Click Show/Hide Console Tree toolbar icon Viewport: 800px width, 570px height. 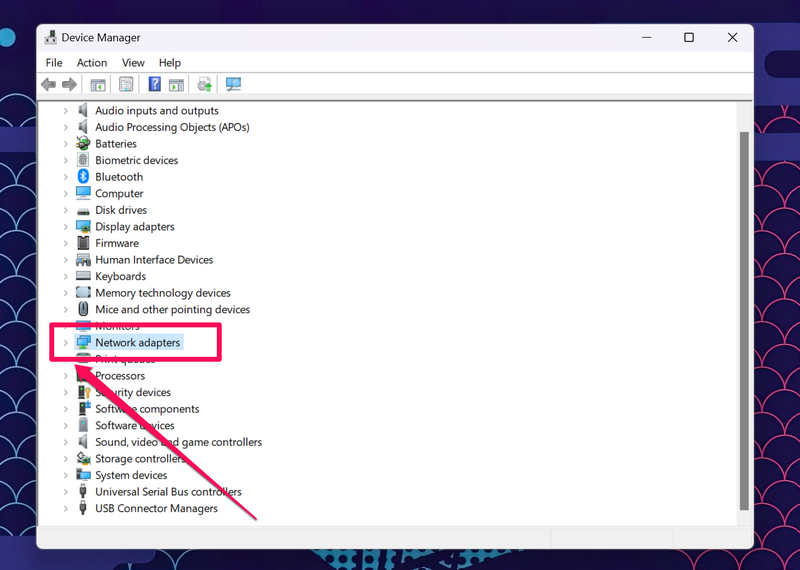pos(98,85)
